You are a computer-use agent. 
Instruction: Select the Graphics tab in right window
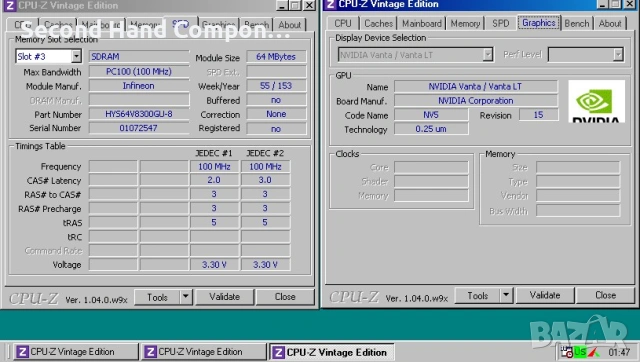coord(539,22)
